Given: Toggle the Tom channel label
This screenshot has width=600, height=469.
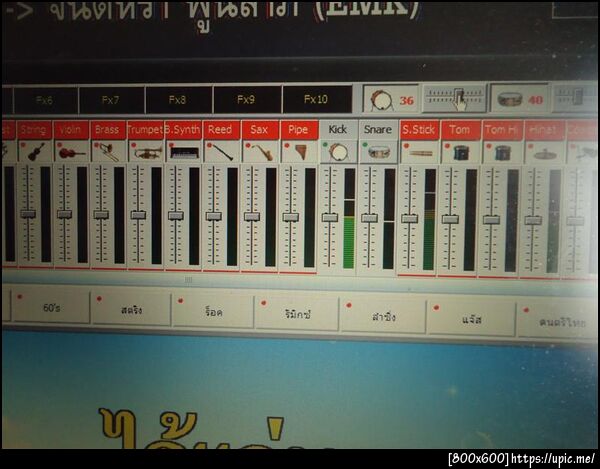Looking at the screenshot, I should point(460,130).
